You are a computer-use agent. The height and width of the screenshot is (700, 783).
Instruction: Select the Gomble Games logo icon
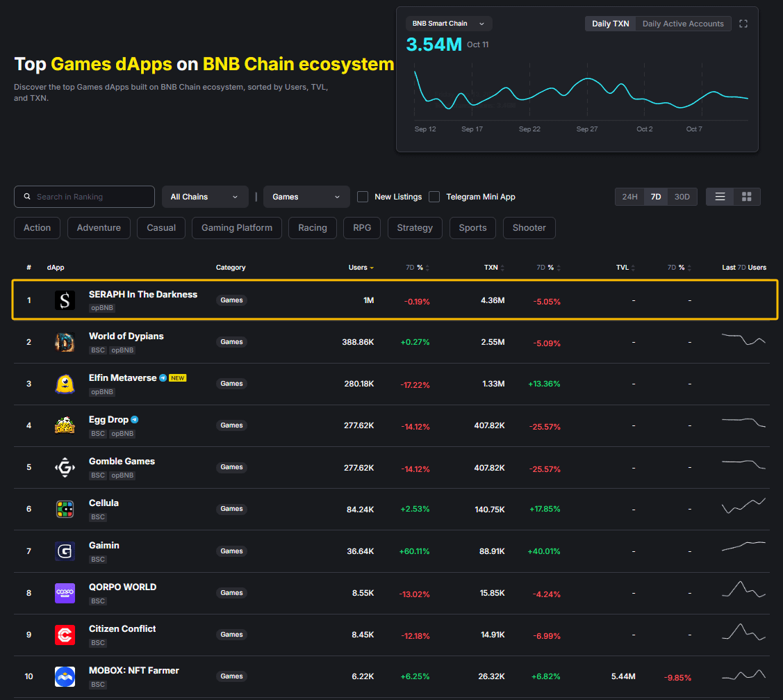pyautogui.click(x=65, y=467)
